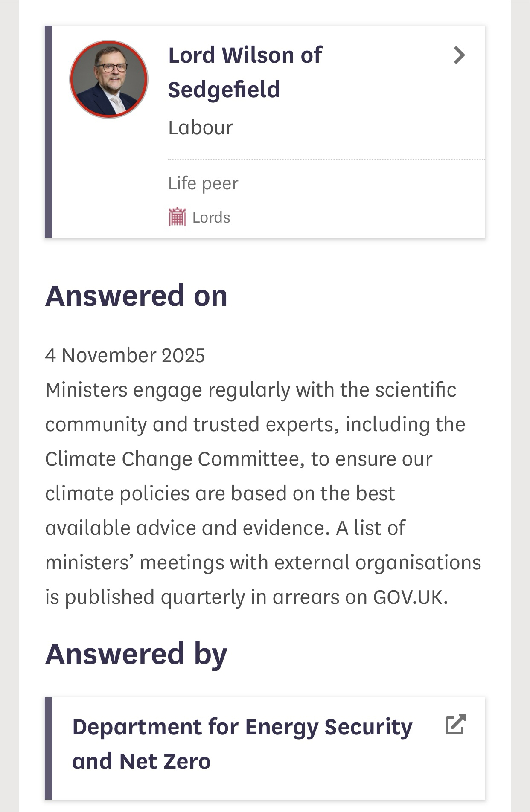
Task: Click GOV.UK at end of answer text
Action: pos(410,597)
